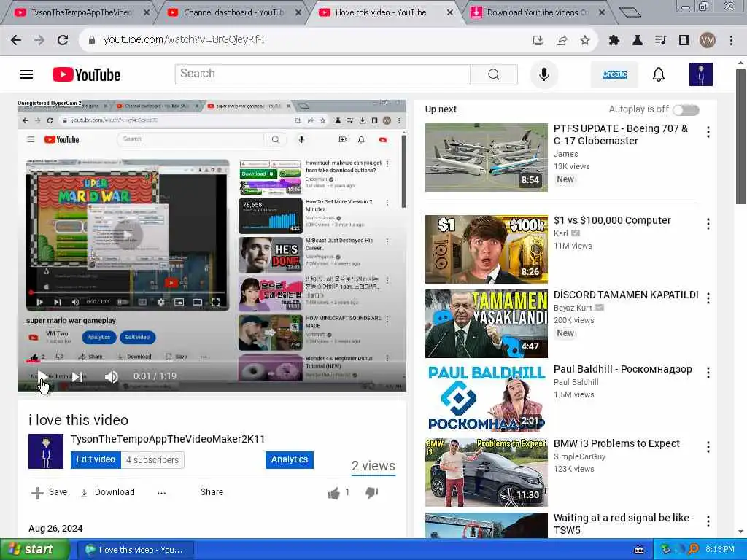Screen dimensions: 747x560
Task: Click the search magnifier button
Action: [494, 74]
